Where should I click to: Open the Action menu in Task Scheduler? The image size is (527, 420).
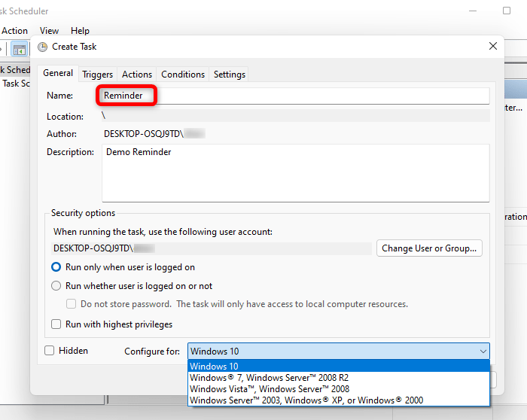[x=14, y=31]
